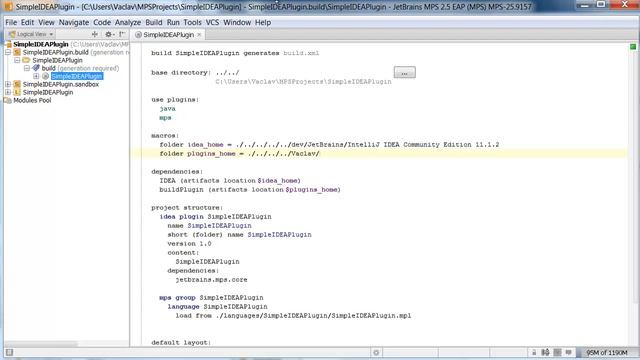Expand the SimpleIDEAPlugin.sandbox node

pos(8,84)
